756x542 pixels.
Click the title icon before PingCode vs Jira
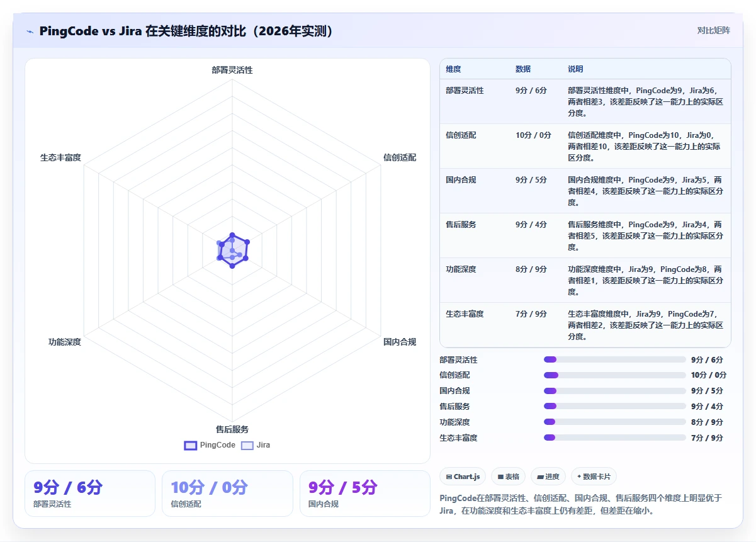[x=30, y=31]
